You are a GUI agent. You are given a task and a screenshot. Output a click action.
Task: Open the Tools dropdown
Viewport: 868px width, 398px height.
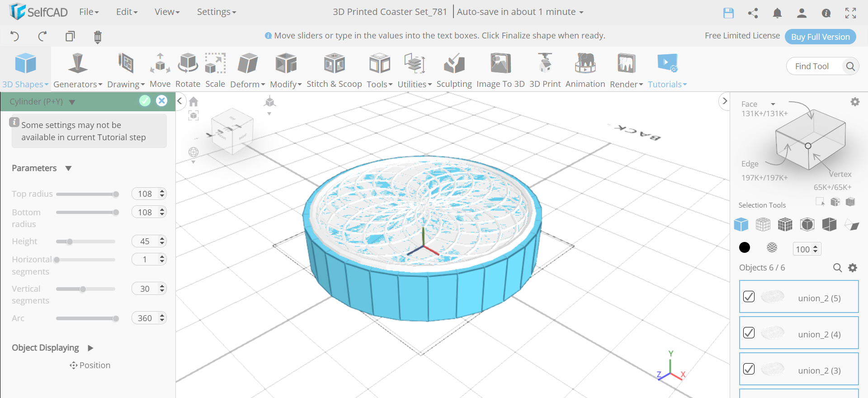(x=379, y=71)
